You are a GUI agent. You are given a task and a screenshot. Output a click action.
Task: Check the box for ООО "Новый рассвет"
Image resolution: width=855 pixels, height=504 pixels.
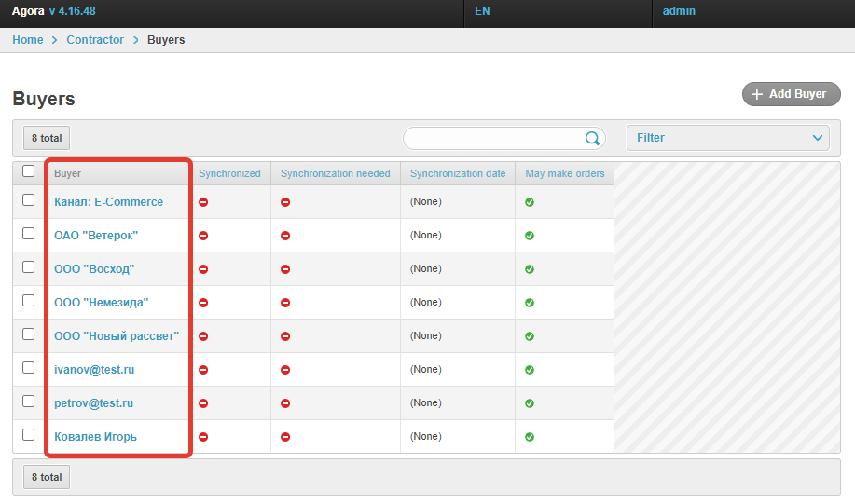[x=29, y=334]
